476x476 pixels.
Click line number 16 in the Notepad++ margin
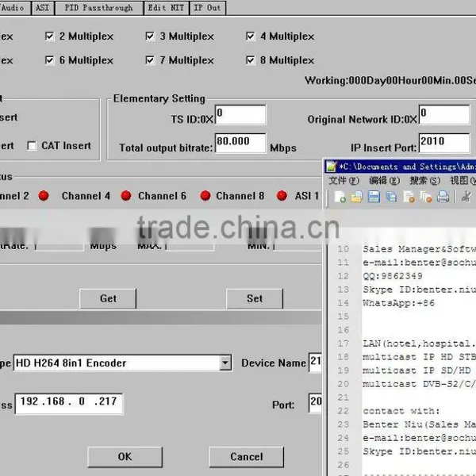point(344,330)
